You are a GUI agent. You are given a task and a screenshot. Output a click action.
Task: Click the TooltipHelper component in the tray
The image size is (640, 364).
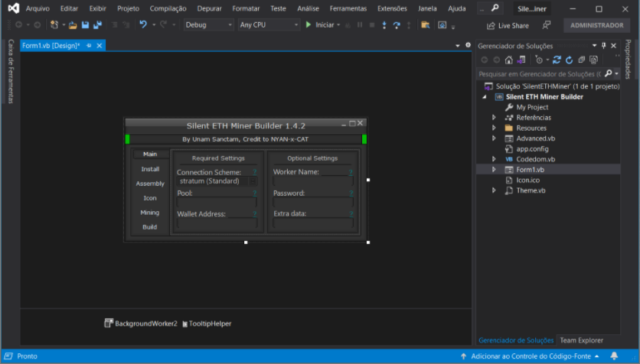pyautogui.click(x=207, y=323)
